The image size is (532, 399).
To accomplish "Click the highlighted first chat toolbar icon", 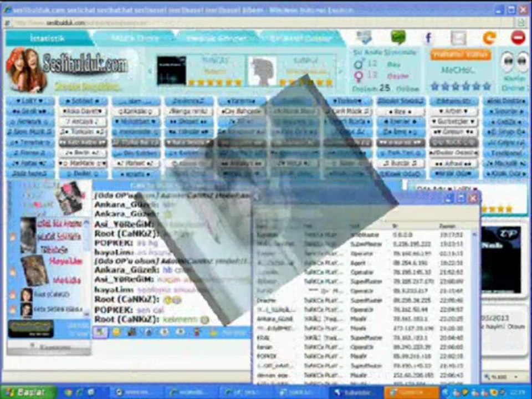I will [x=101, y=332].
